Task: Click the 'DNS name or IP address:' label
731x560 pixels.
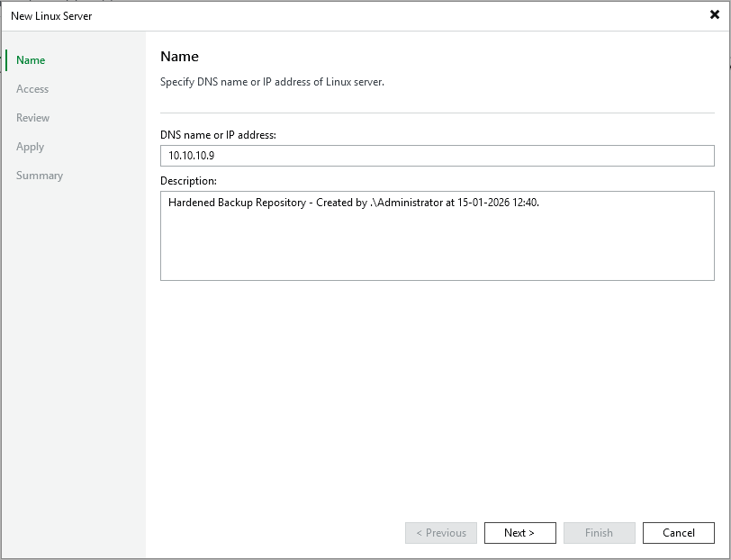Action: tap(218, 135)
